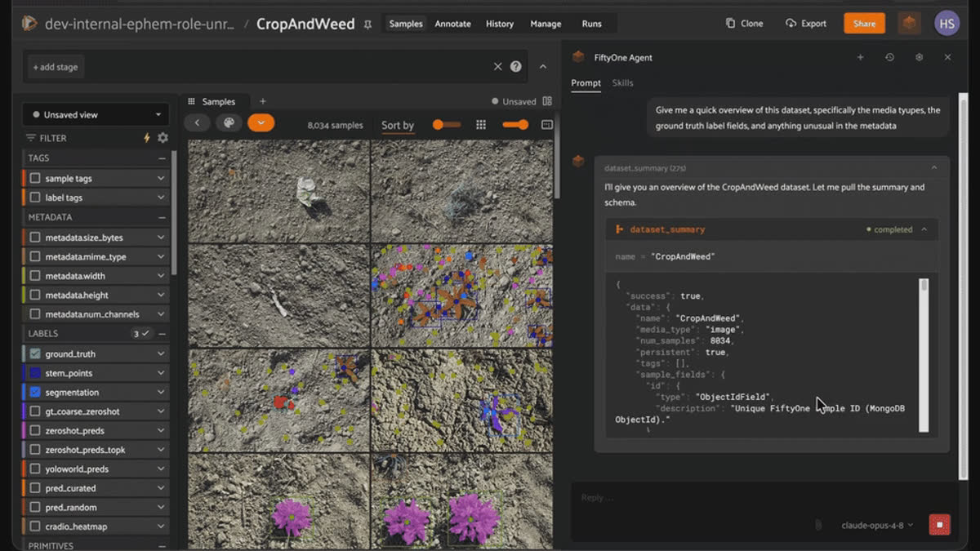Click the split panel layout icon near Unsaved
Viewport: 980px width, 551px height.
[x=547, y=101]
